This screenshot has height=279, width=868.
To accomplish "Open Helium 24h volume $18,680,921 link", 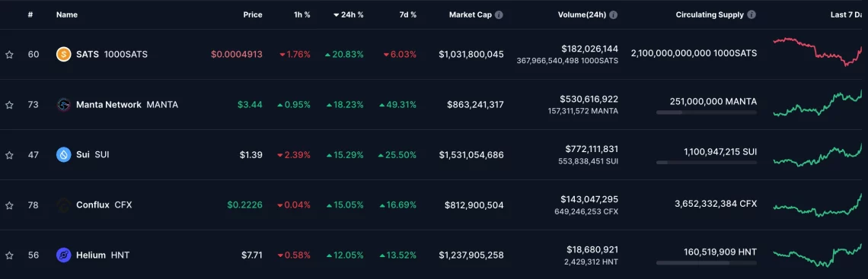I will tap(592, 249).
